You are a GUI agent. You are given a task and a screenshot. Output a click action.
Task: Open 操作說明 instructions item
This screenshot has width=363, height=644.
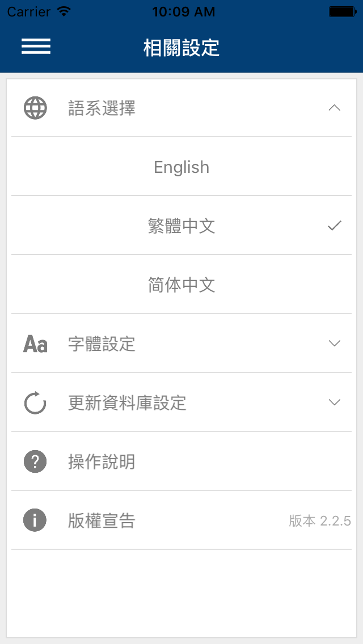181,461
